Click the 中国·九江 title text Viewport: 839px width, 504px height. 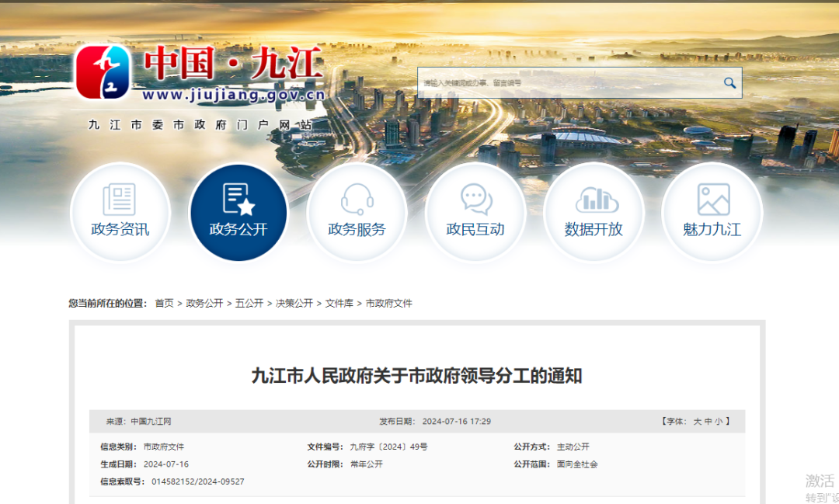click(x=233, y=63)
